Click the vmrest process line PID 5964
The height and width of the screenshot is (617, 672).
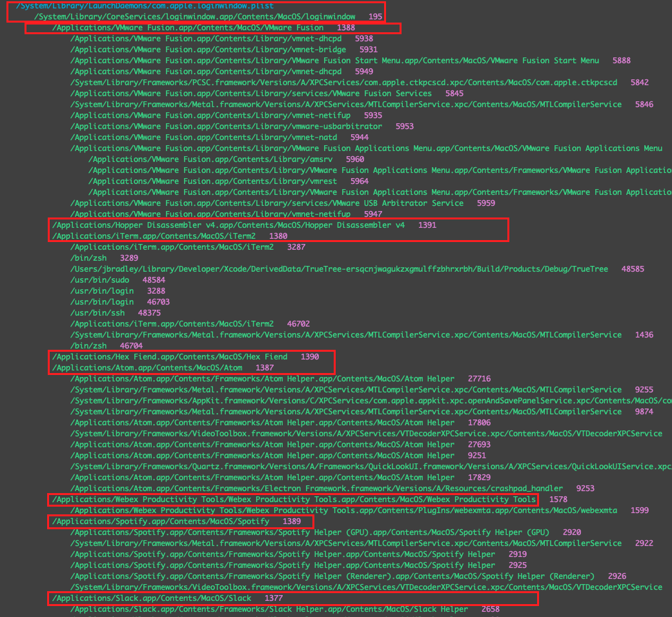[x=229, y=181]
